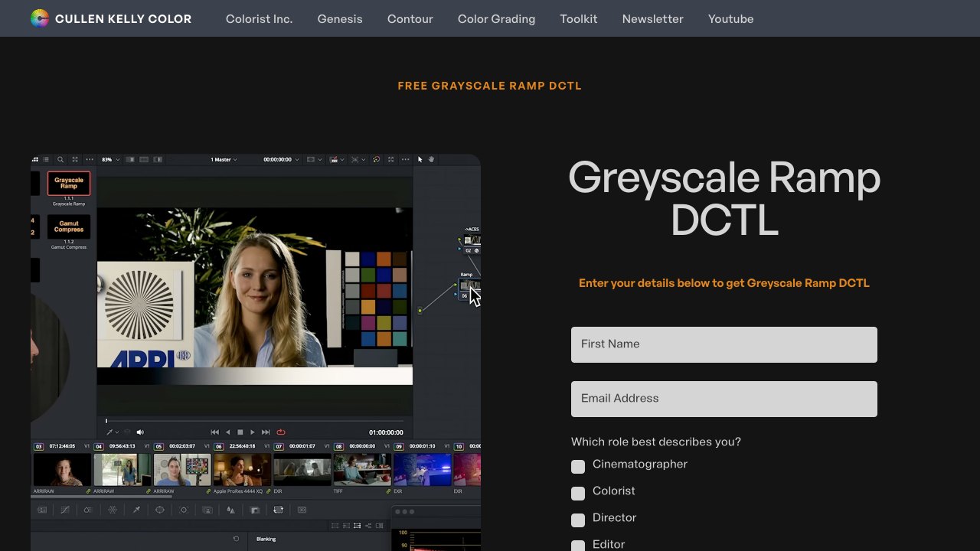The height and width of the screenshot is (551, 980).
Task: Select clip 08 TIFF thumbnail
Action: click(x=362, y=470)
